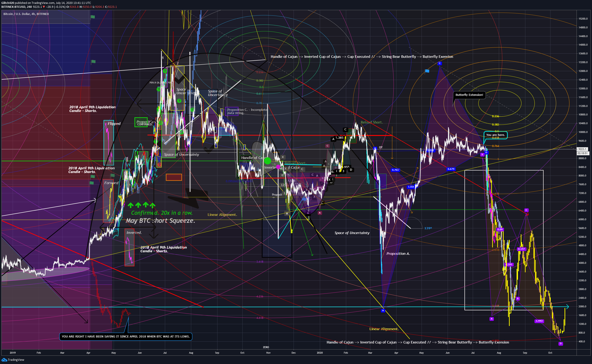The height and width of the screenshot is (364, 592).
Task: Select the large green circle marker
Action: 268,161
